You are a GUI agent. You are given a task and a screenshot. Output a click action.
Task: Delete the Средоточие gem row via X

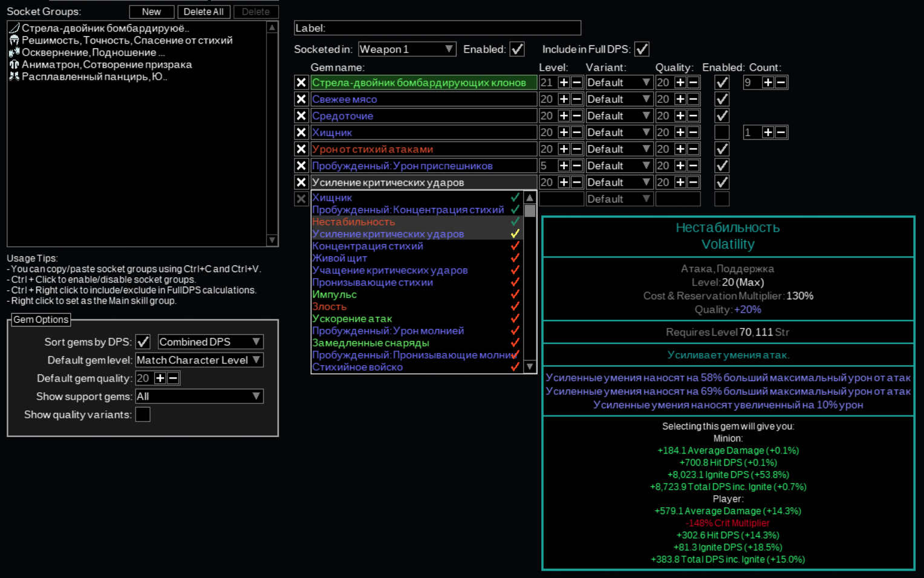coord(301,115)
